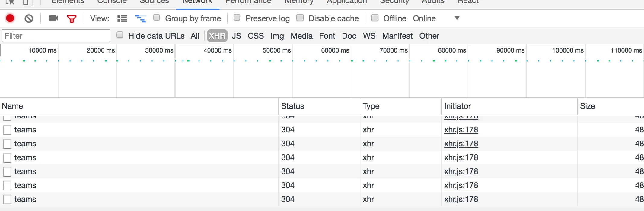The width and height of the screenshot is (644, 211).
Task: Click the inspect element cursor icon
Action: pyautogui.click(x=10, y=2)
